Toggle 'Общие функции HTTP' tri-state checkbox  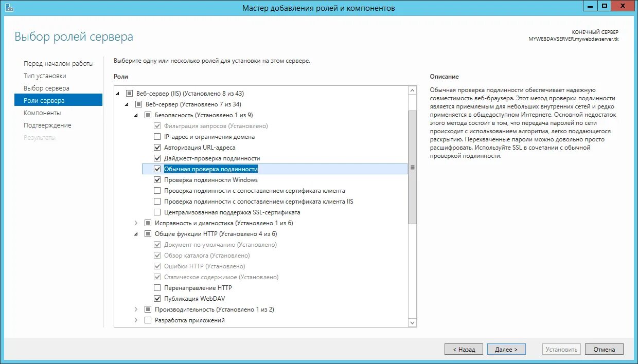click(148, 234)
